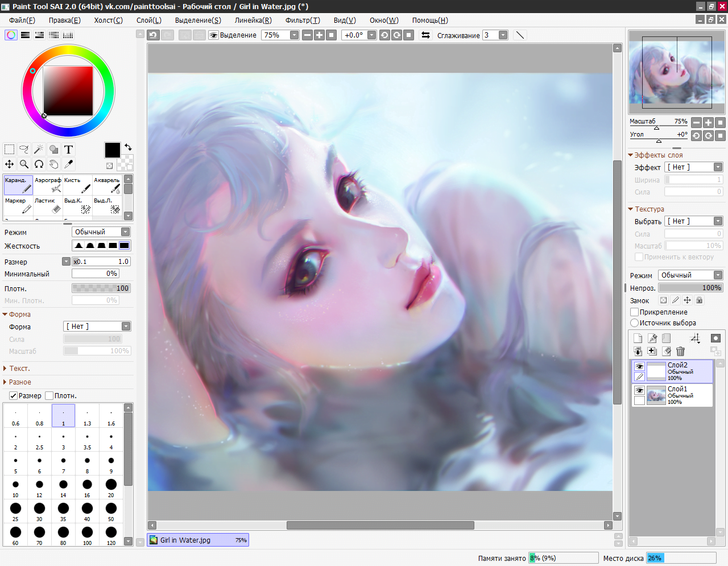Screen dimensions: 728x566
Task: Delete the selected layer with the trash icon
Action: (680, 352)
